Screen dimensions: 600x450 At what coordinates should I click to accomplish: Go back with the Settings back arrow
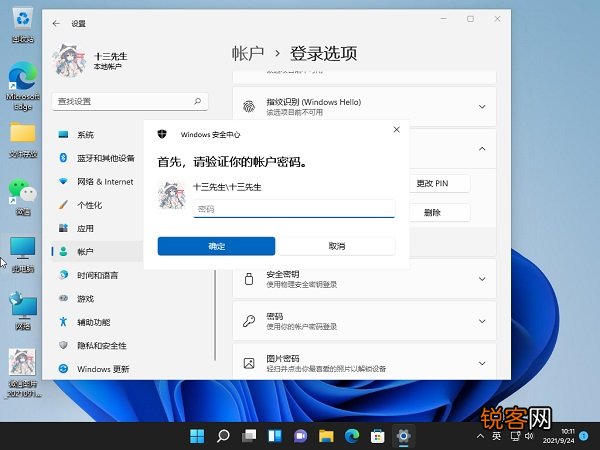click(56, 24)
